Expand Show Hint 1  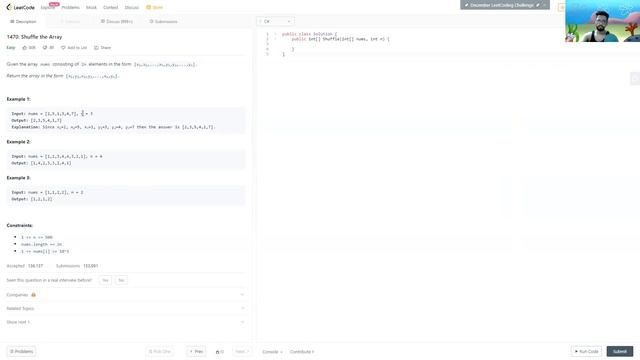coord(125,322)
